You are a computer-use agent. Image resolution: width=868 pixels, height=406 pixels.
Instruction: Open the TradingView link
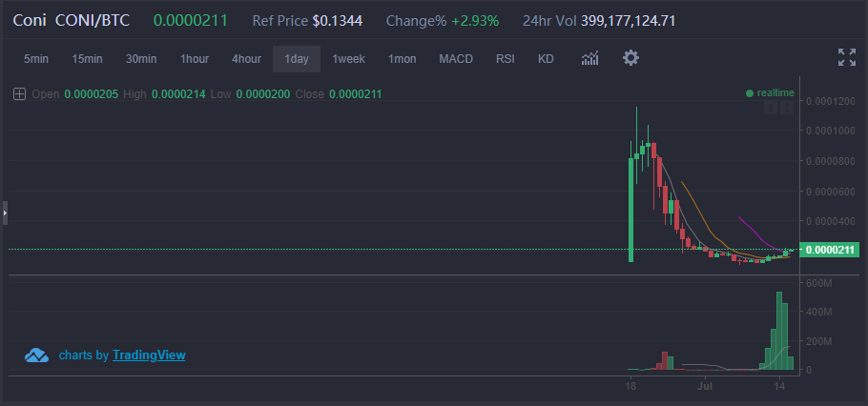(x=149, y=355)
